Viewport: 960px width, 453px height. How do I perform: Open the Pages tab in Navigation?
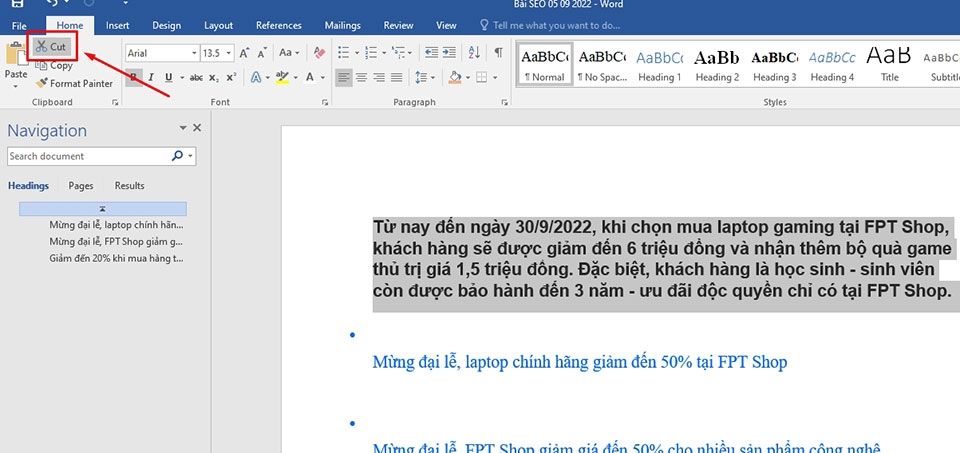(x=81, y=185)
